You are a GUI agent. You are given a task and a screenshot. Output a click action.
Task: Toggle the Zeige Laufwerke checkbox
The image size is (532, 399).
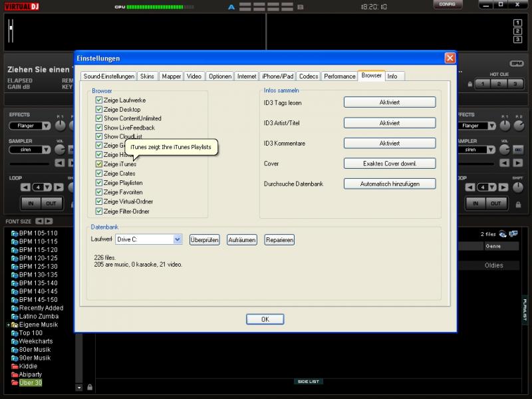tap(99, 100)
